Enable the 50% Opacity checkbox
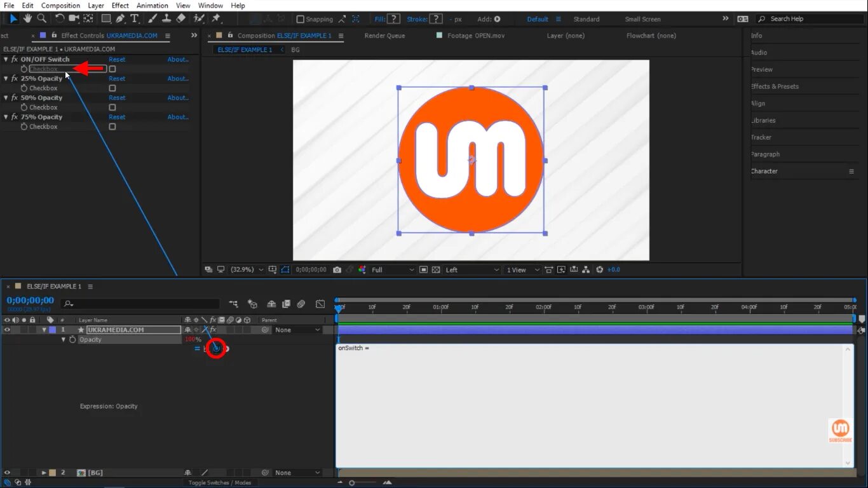The image size is (868, 488). click(112, 107)
